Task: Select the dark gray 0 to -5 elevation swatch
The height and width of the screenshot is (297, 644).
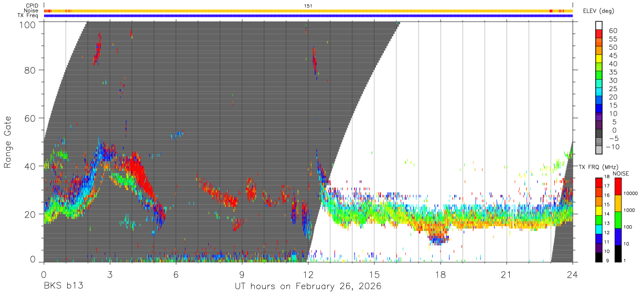Action: pos(599,134)
